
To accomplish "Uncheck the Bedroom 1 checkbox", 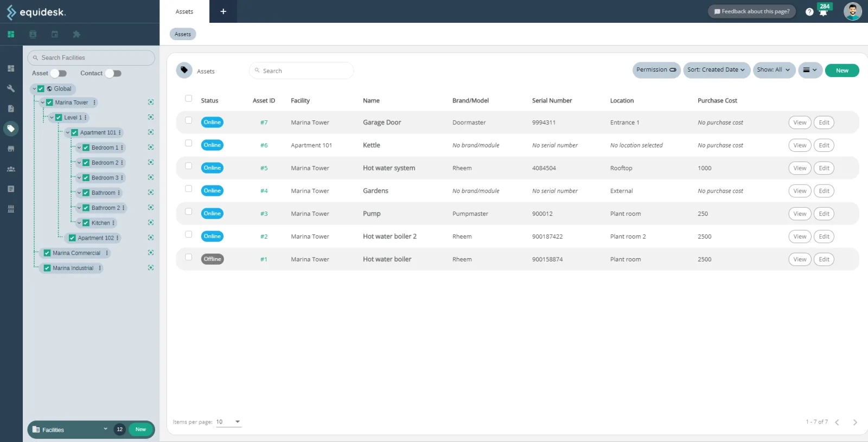I will click(86, 148).
